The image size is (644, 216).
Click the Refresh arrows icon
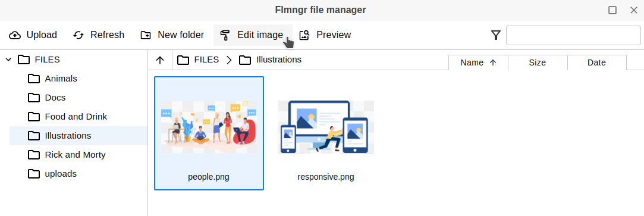coord(78,35)
